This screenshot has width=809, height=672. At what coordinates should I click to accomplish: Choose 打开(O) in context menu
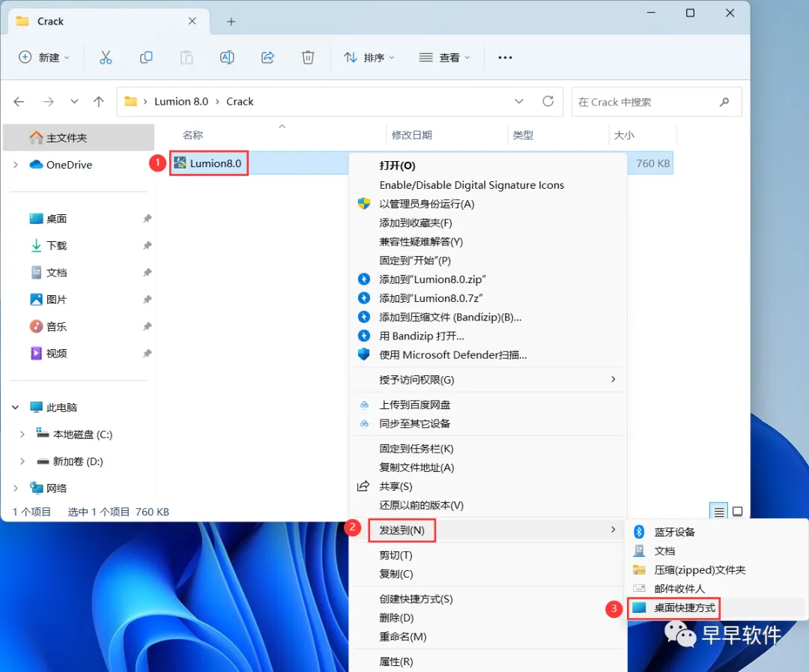coord(488,165)
